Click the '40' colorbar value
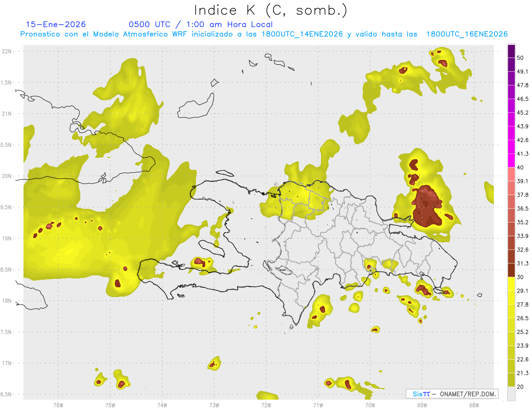This screenshot has width=532, height=411. pyautogui.click(x=520, y=167)
